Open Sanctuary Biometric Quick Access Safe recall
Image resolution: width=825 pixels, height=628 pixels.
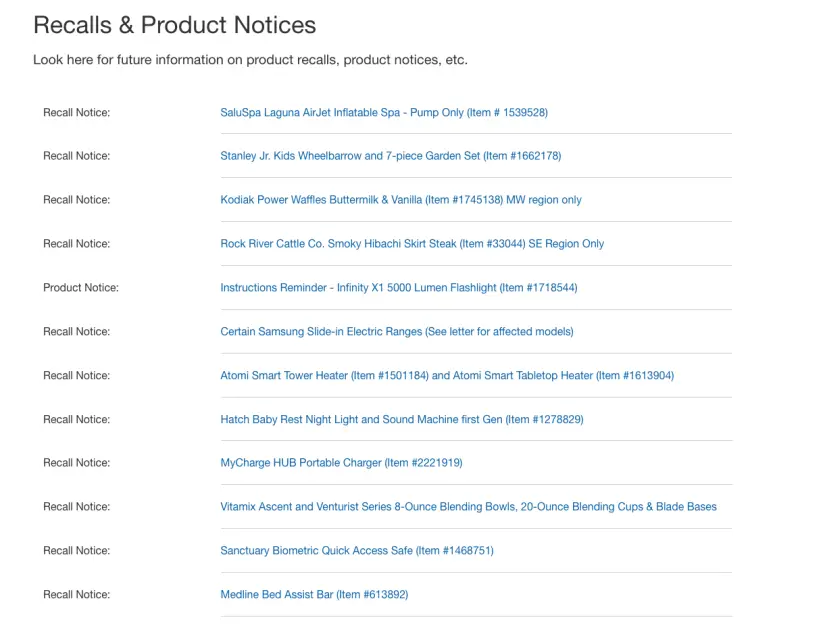(x=356, y=551)
